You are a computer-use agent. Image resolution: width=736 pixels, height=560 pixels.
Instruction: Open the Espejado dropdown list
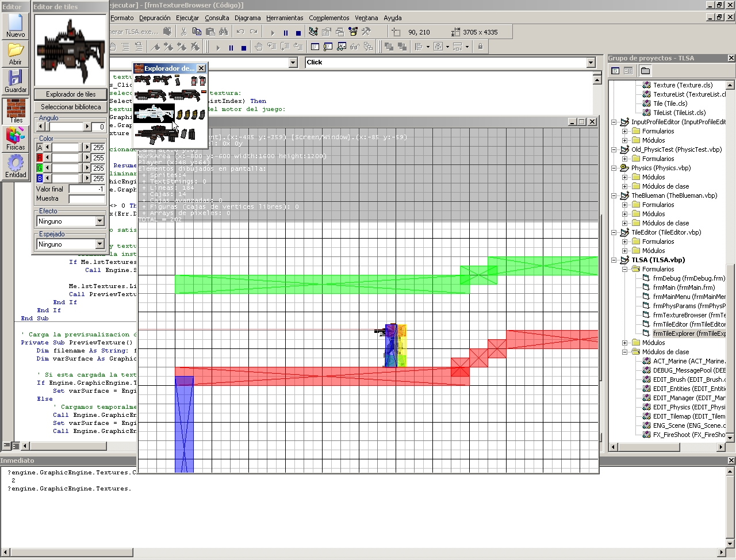[x=99, y=244]
